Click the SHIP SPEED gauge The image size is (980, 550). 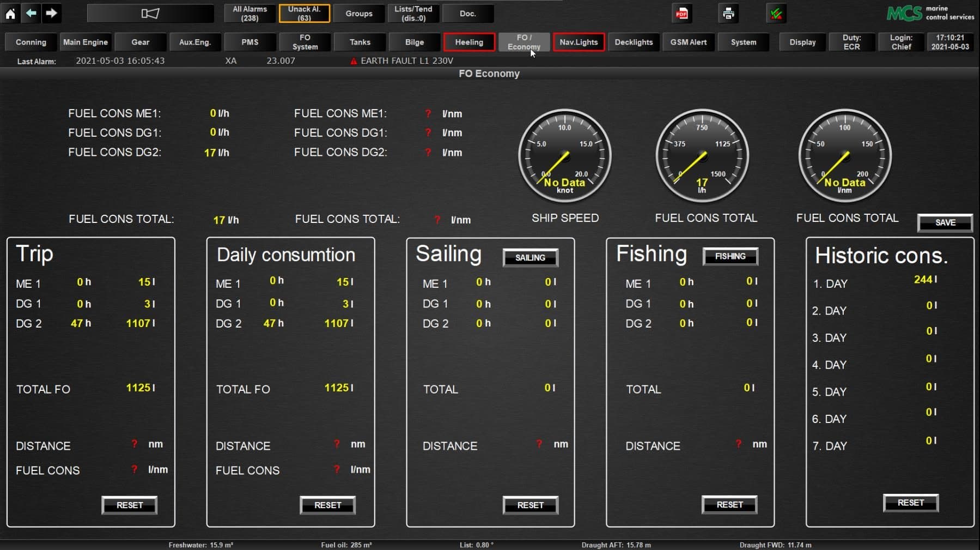coord(565,156)
